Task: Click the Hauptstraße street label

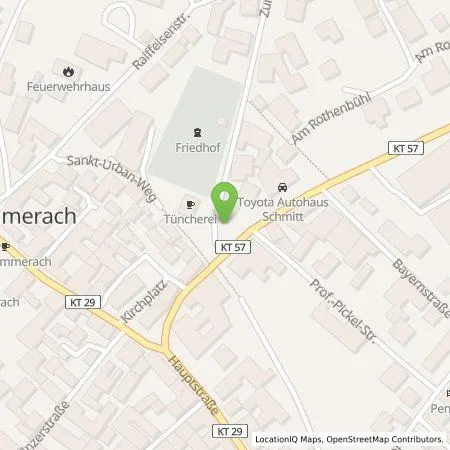Action: (193, 385)
